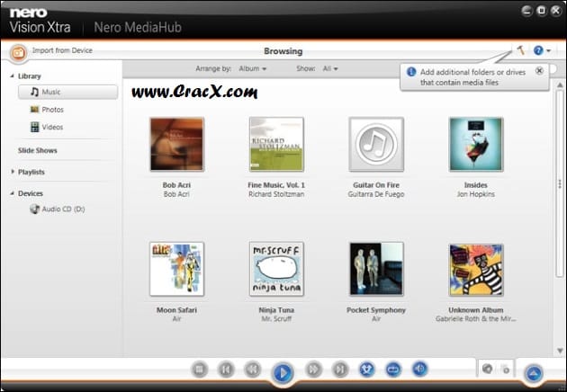Click the film strip icon beside Videos
Image resolution: width=567 pixels, height=392 pixels.
(35, 127)
